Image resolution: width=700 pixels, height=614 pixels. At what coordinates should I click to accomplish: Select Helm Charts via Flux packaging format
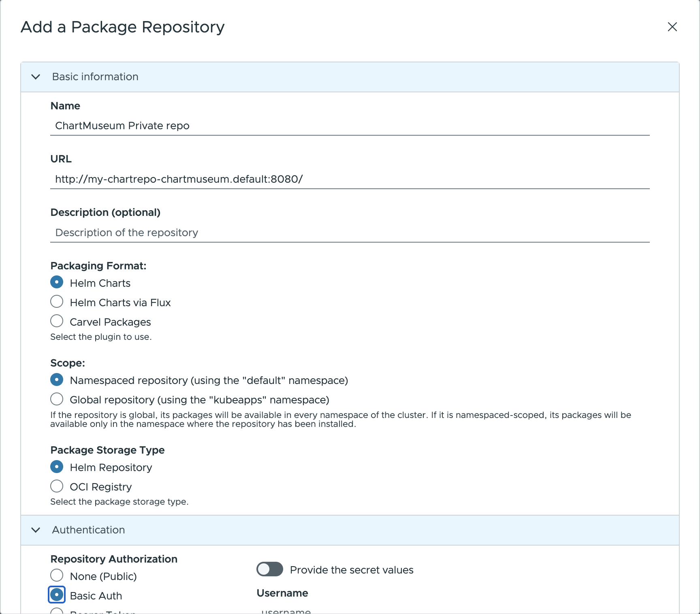(x=57, y=301)
